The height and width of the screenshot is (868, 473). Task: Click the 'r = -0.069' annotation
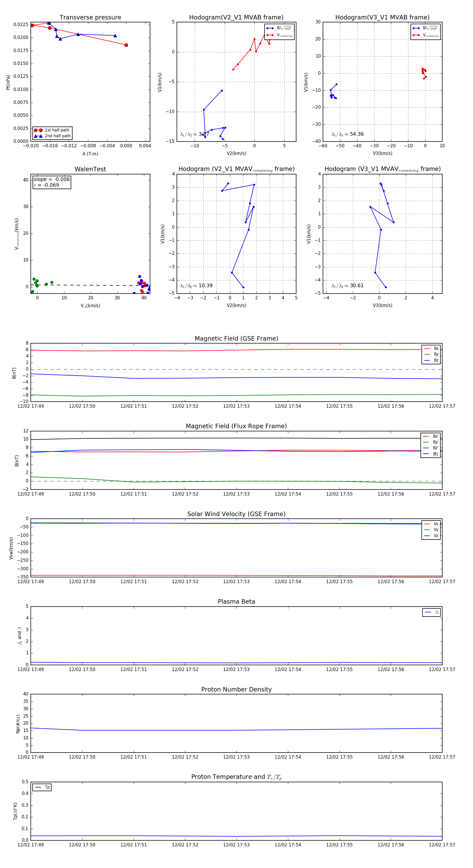(47, 185)
